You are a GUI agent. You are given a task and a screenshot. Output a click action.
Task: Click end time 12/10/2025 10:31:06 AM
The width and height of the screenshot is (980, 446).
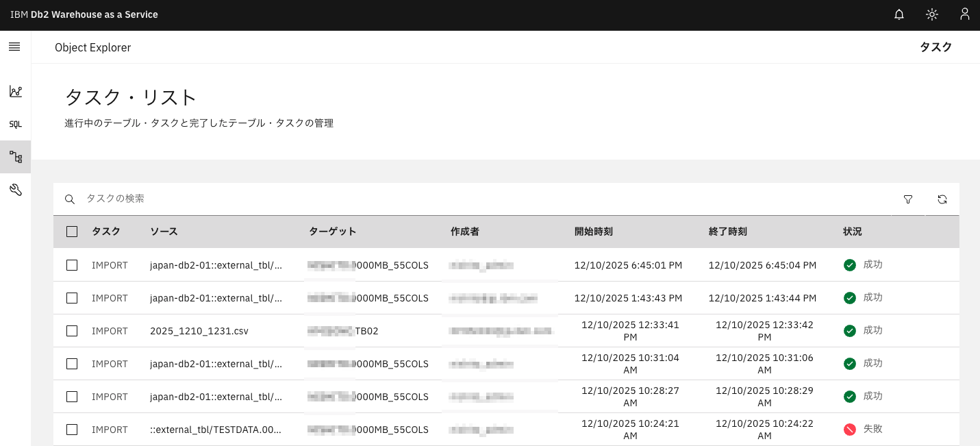(765, 364)
